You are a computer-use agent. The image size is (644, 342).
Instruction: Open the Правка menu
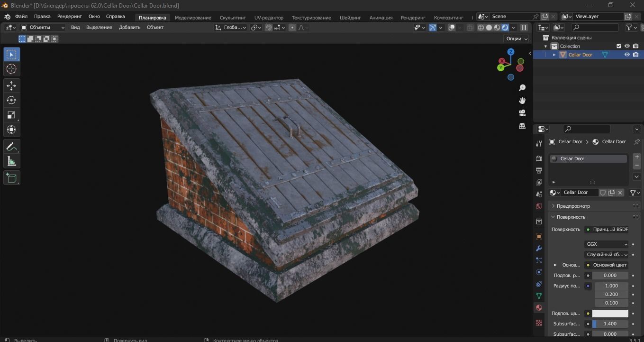[x=42, y=16]
